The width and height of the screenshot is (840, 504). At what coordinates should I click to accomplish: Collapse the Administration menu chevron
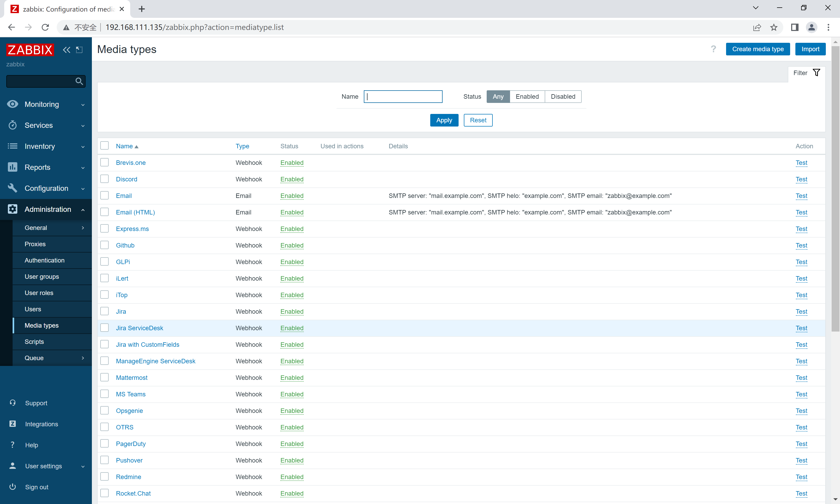pos(83,210)
